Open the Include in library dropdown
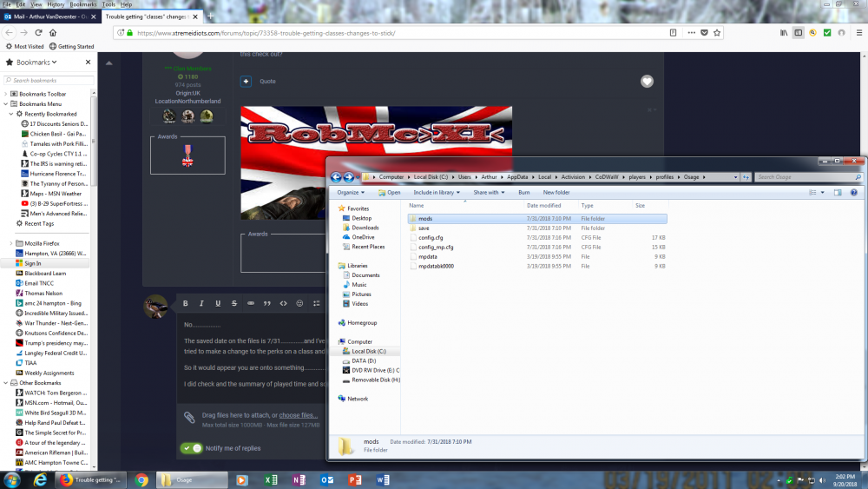This screenshot has width=868, height=489. (437, 192)
